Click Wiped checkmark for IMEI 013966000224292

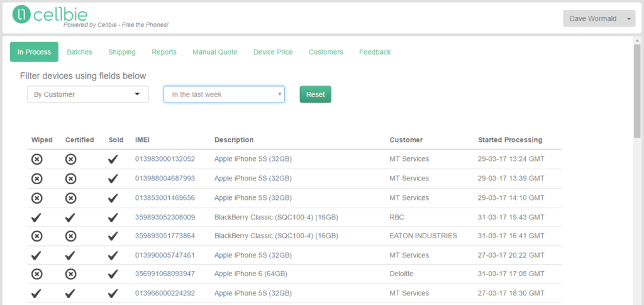click(36, 293)
